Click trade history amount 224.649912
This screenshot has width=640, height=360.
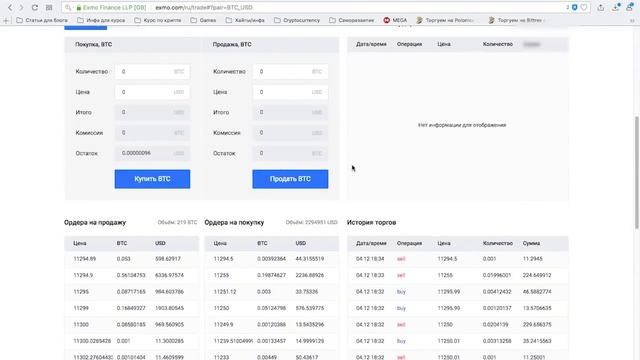point(537,275)
